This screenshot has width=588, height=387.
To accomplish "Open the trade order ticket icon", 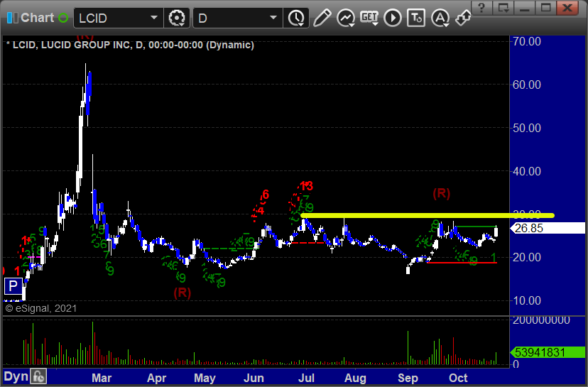I will coord(416,18).
